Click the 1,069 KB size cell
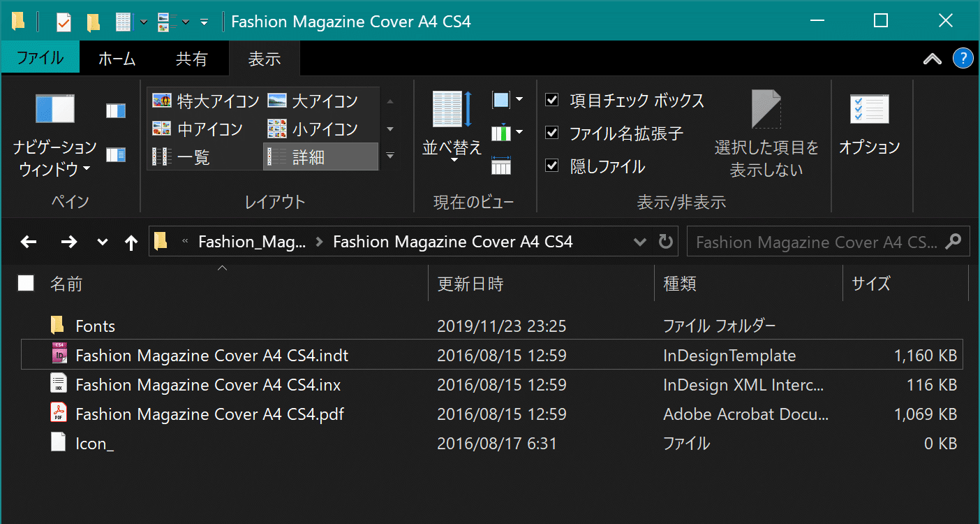980x524 pixels. point(925,414)
